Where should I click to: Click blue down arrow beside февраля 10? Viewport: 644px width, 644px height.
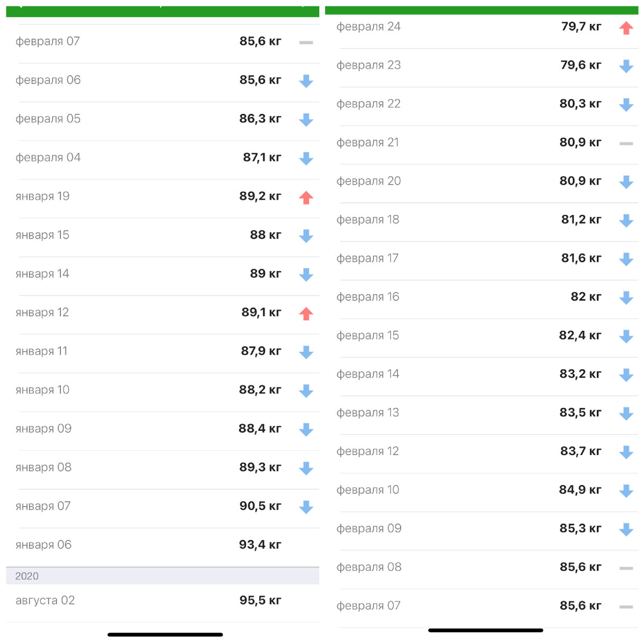point(626,491)
